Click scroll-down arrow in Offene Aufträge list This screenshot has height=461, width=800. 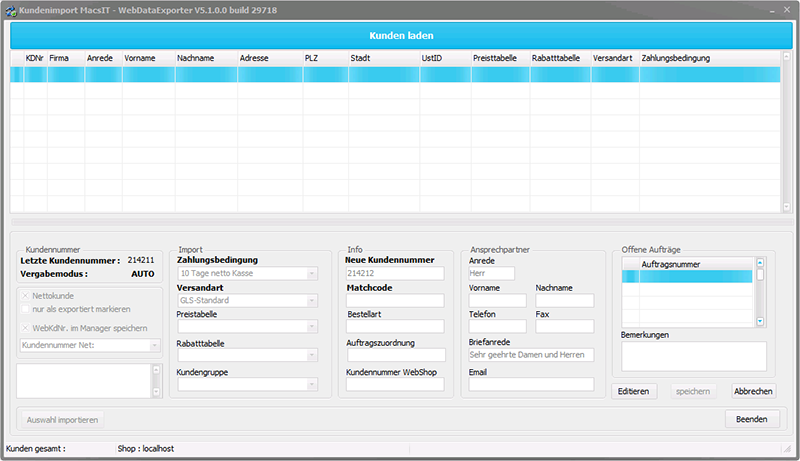pyautogui.click(x=759, y=321)
